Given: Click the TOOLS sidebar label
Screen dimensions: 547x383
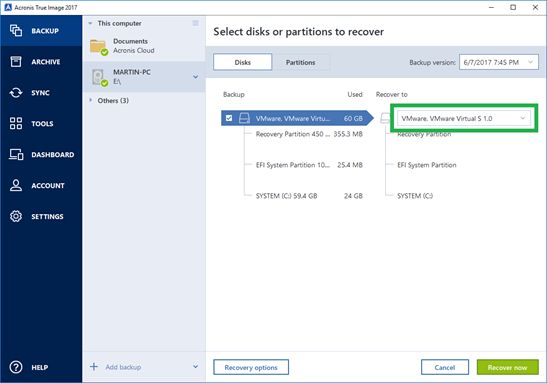Looking at the screenshot, I should pyautogui.click(x=42, y=123).
